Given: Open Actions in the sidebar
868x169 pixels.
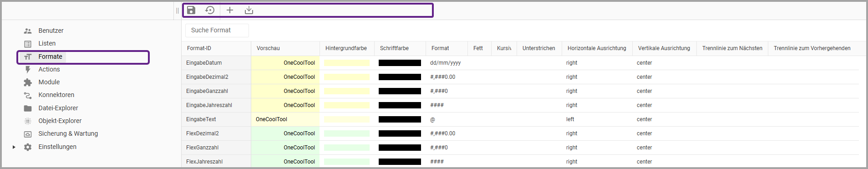Looking at the screenshot, I should [x=49, y=69].
